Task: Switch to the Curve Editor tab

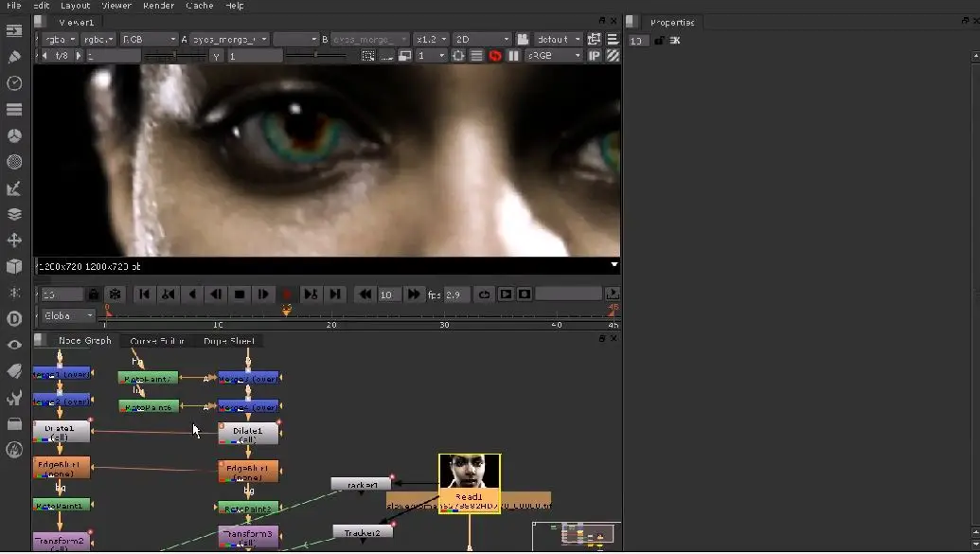Action: [x=157, y=341]
